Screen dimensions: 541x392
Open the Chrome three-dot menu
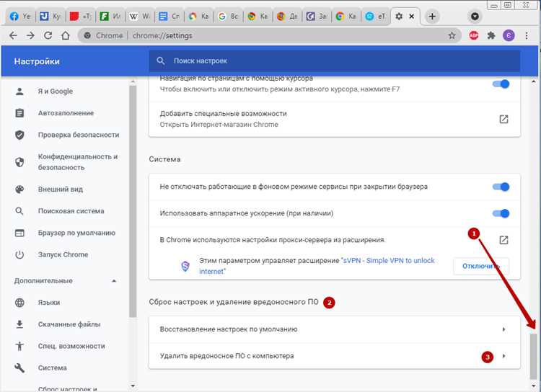526,35
